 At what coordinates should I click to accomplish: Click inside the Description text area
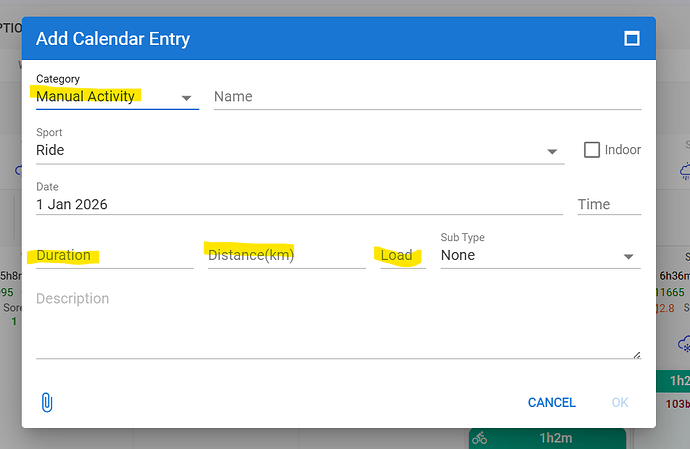pos(338,323)
